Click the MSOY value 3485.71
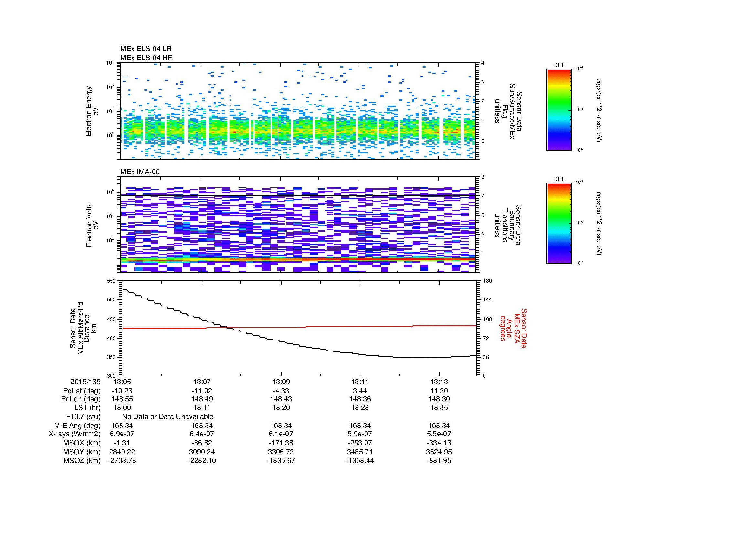Viewport: 756px width, 534px height. [359, 452]
